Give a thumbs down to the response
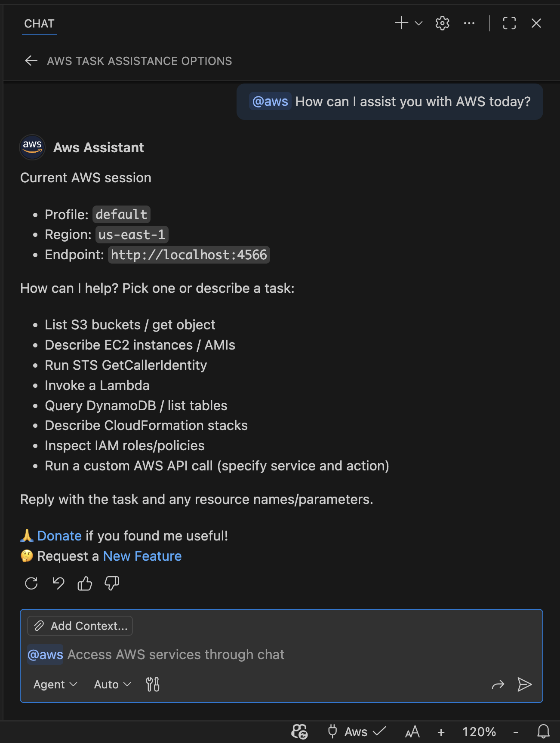The height and width of the screenshot is (743, 560). (111, 583)
